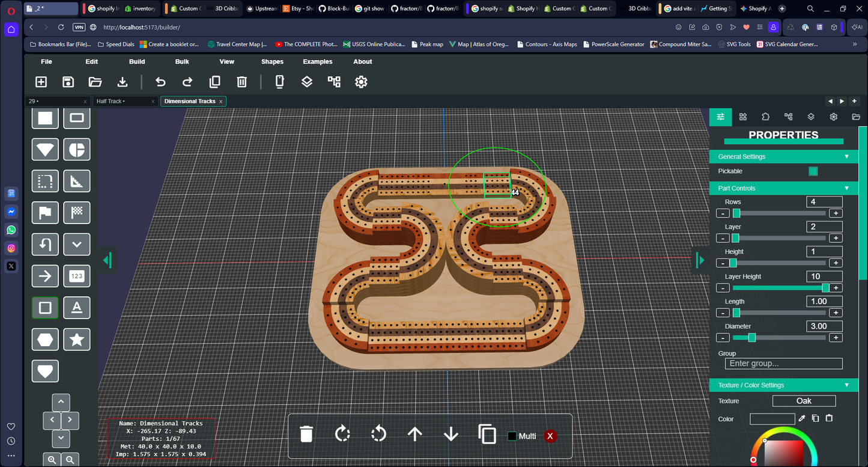Viewport: 868px width, 467px height.
Task: Move part up with floating bar arrow
Action: [414, 433]
